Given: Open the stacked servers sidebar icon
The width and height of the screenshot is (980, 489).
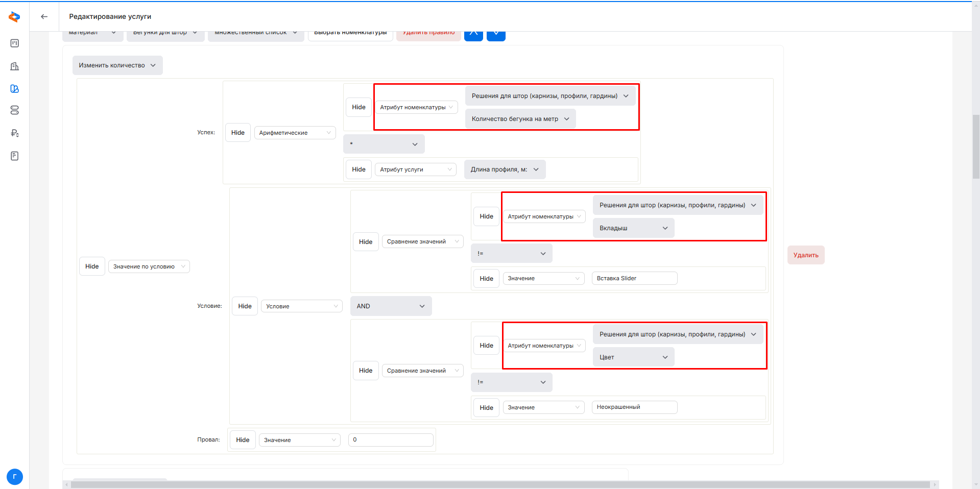Looking at the screenshot, I should [x=14, y=110].
